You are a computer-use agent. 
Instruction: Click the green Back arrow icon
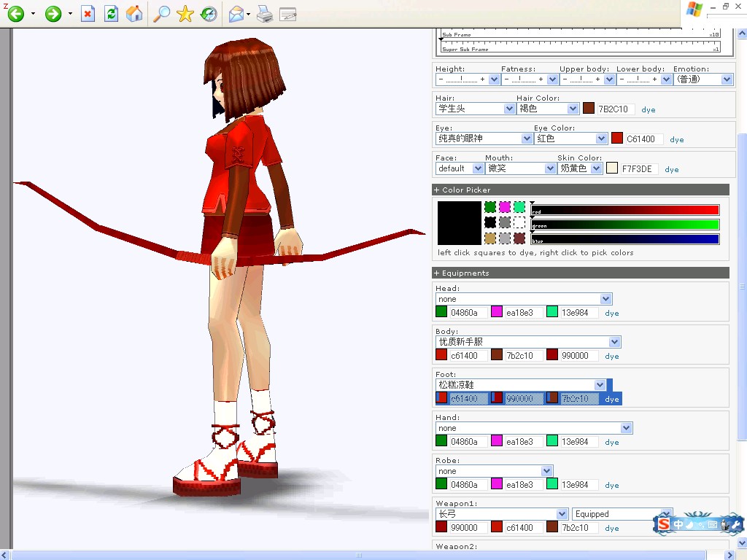(x=15, y=14)
